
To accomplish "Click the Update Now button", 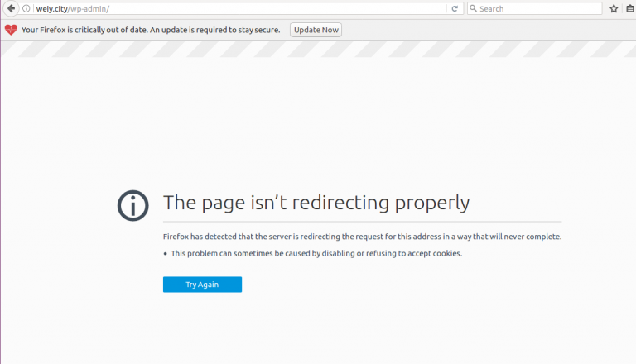I will coord(316,30).
